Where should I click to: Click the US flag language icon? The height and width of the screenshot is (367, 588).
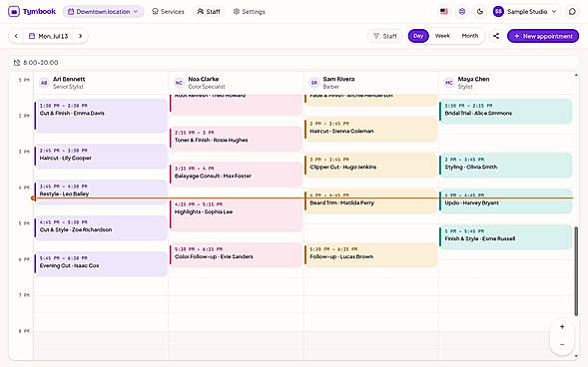[444, 12]
